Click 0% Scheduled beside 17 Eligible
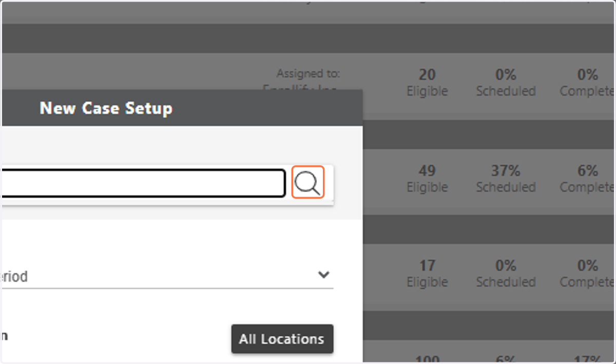 506,274
